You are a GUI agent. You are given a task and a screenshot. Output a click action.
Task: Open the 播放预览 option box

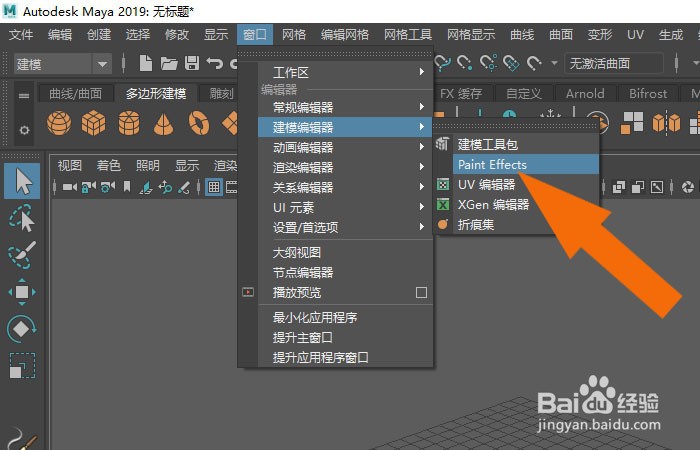point(421,292)
